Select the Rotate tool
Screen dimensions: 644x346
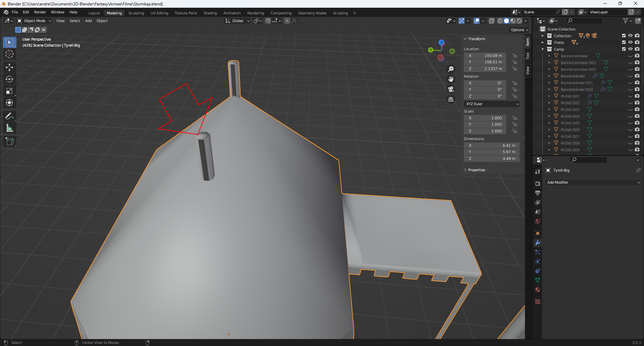(9, 79)
